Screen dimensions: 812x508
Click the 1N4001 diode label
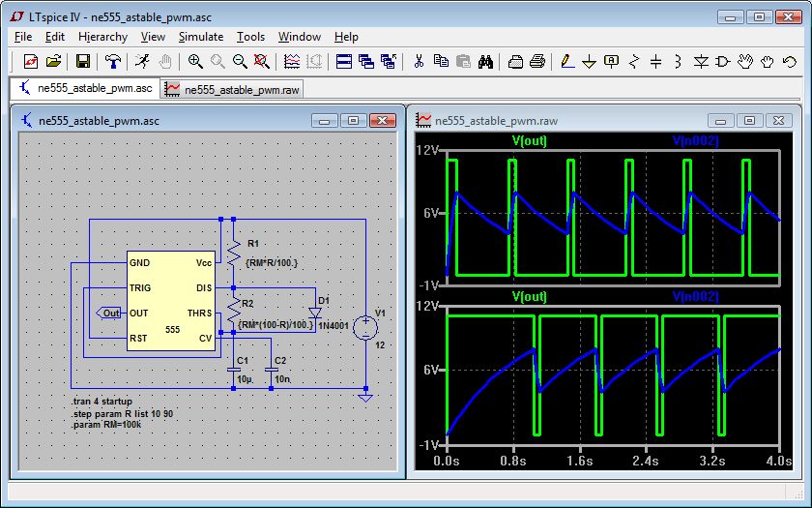click(x=333, y=326)
